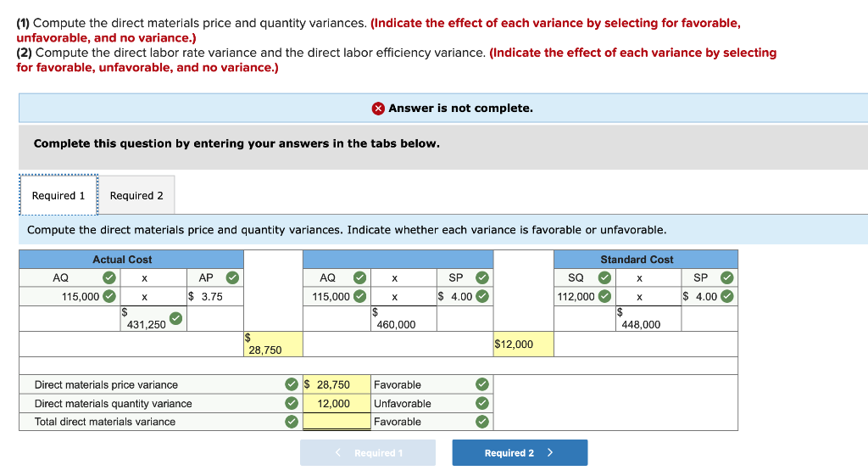
Task: Click checkmark after total variance Favorable
Action: tap(482, 422)
